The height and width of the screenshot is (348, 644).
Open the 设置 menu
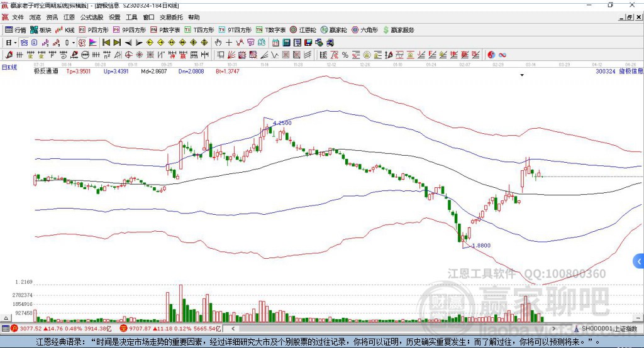click(114, 17)
